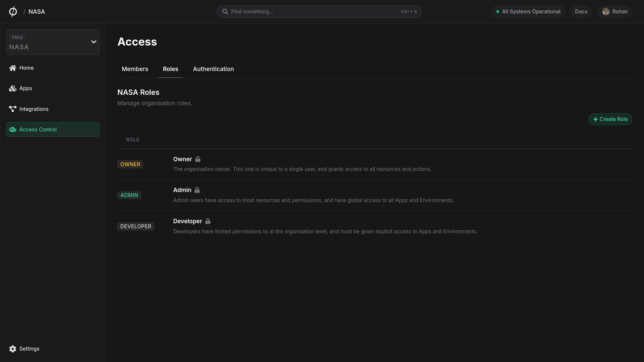
Task: Click the lock icon beside the Admin role
Action: click(197, 190)
